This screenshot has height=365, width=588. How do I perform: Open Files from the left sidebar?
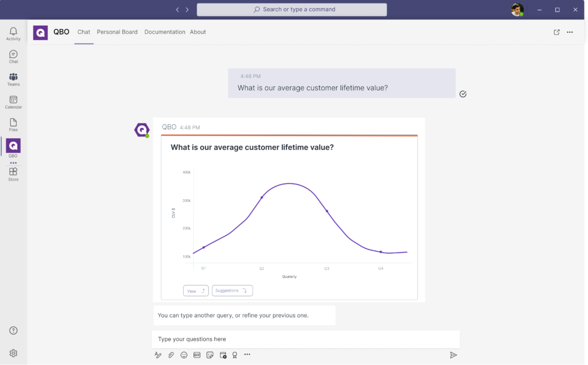(13, 125)
